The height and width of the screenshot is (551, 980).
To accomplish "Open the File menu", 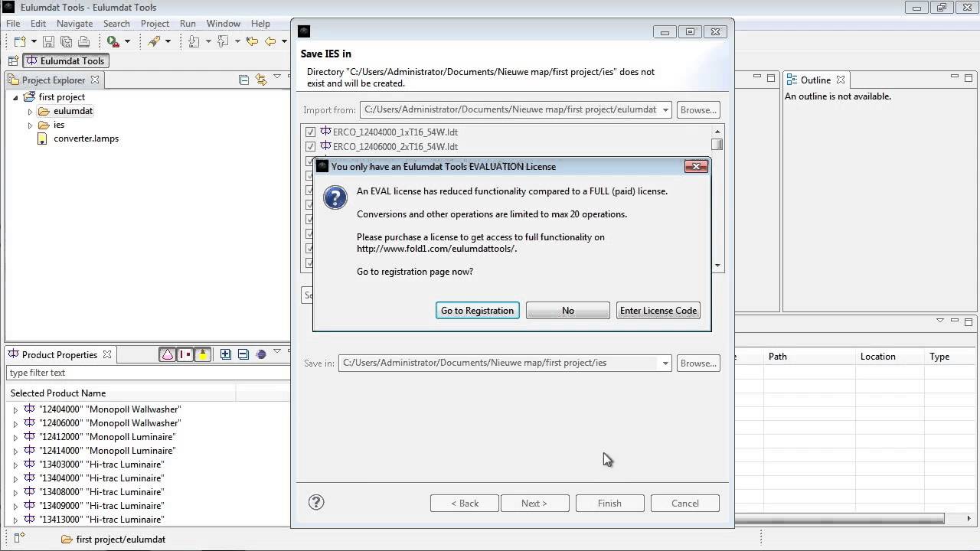I will point(13,24).
